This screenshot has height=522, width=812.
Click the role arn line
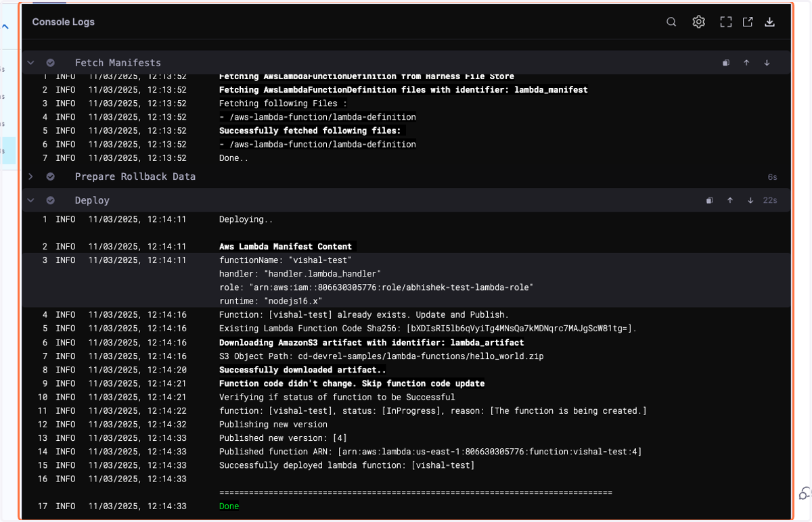pos(376,287)
